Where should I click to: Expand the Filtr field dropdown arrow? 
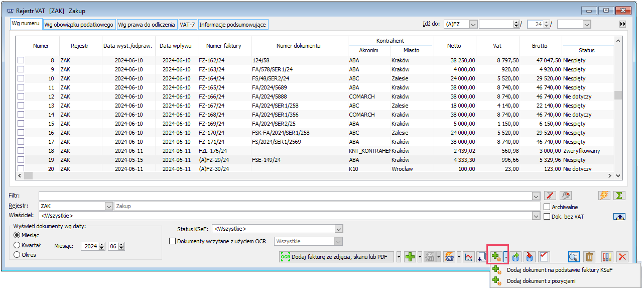pyautogui.click(x=536, y=196)
